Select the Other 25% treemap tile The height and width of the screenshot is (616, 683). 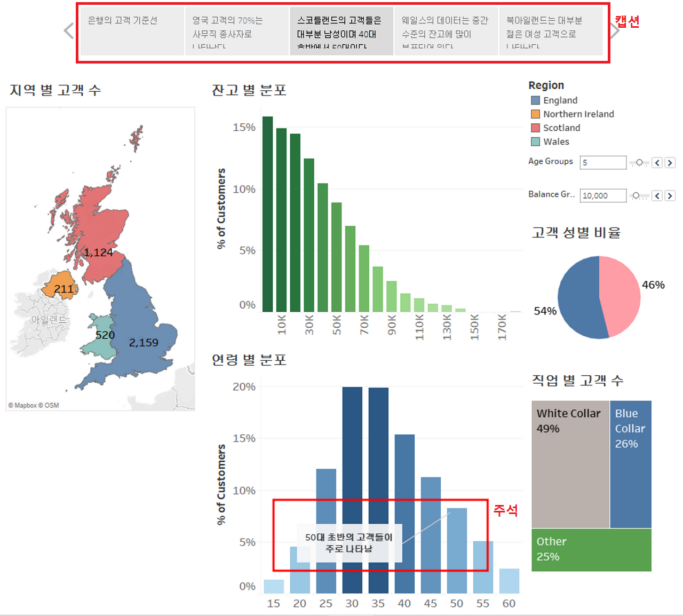[591, 550]
